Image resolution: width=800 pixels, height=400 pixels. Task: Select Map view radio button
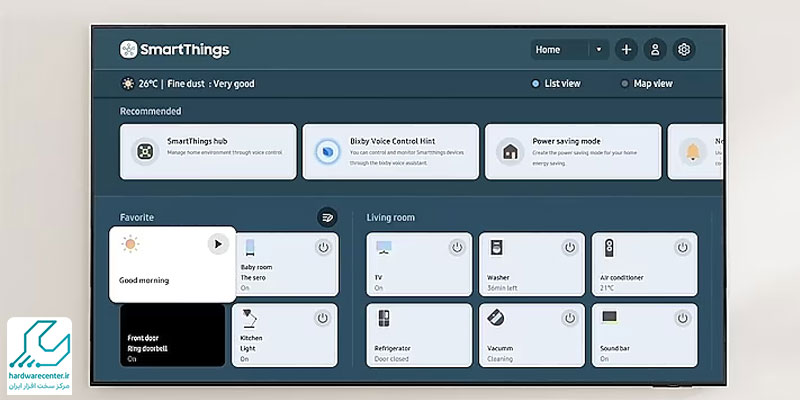pos(625,84)
